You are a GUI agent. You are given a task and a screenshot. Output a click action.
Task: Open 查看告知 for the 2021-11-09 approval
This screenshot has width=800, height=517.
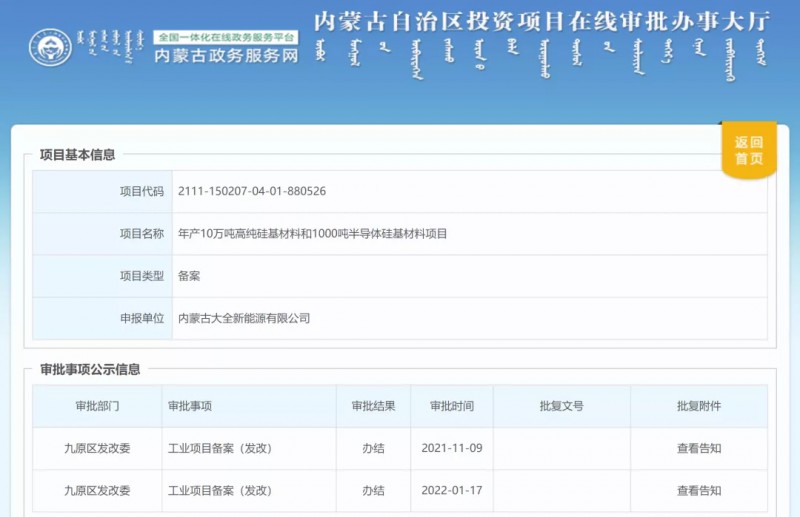(699, 448)
